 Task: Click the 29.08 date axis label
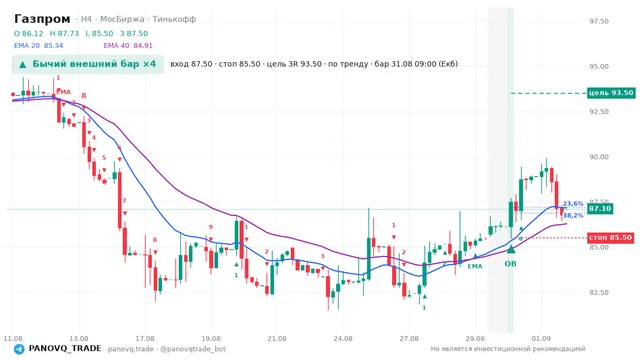coord(475,339)
